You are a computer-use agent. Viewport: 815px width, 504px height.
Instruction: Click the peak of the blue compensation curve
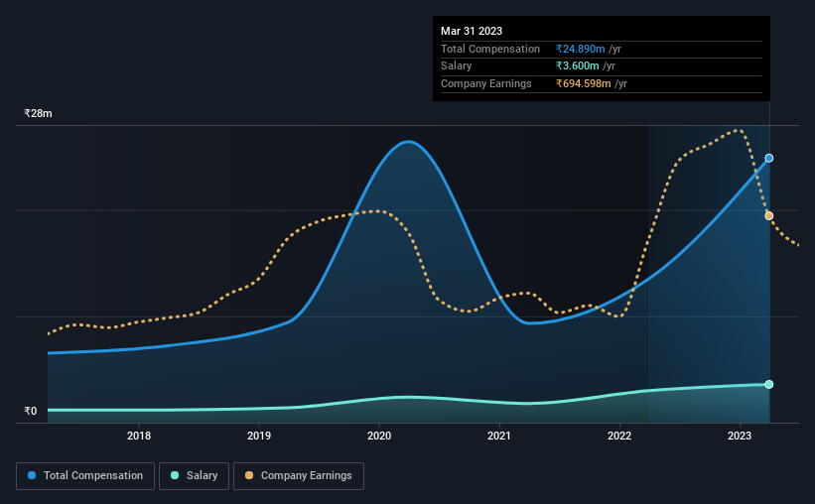(x=409, y=141)
